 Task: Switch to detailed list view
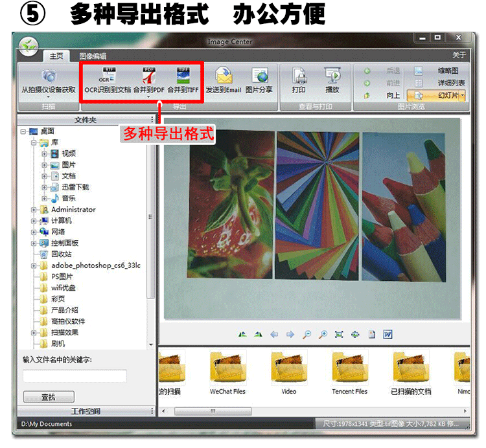[x=439, y=83]
